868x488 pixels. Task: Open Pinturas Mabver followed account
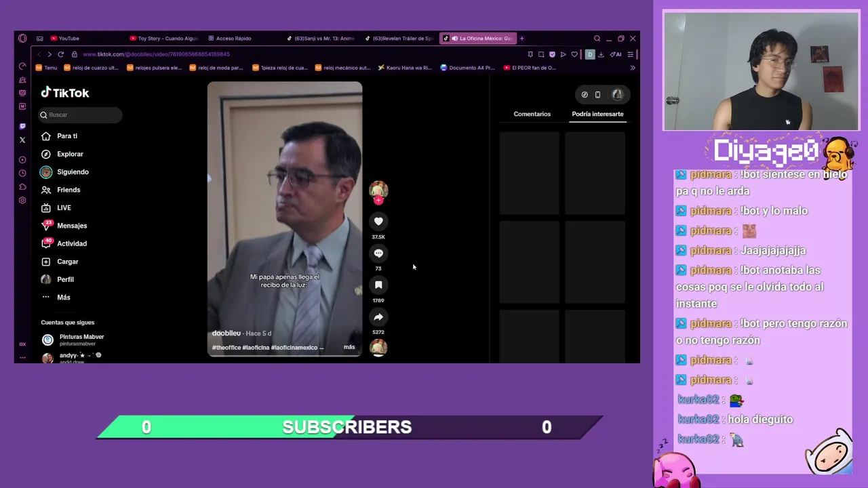pyautogui.click(x=73, y=340)
